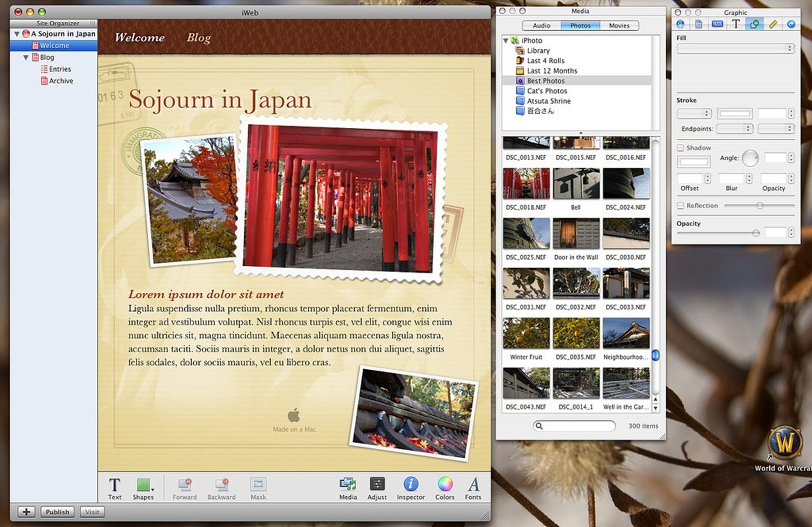812x527 pixels.
Task: Select the Door in the Wall thumbnail
Action: pyautogui.click(x=576, y=233)
